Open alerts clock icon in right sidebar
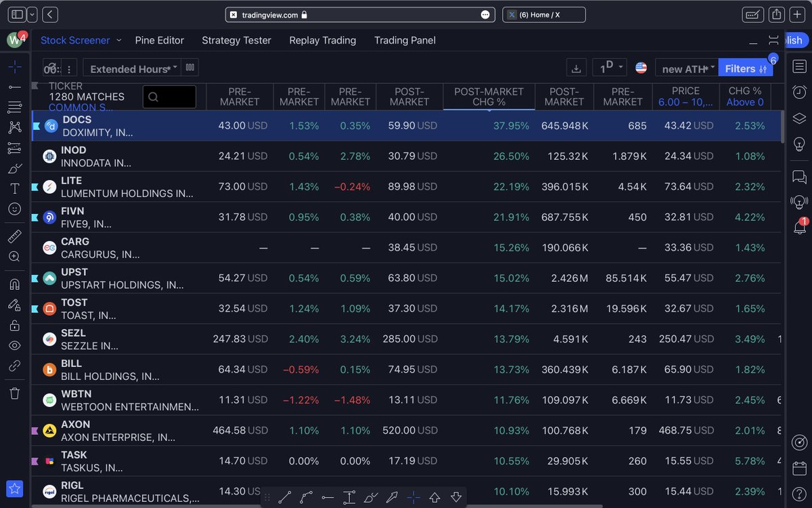The height and width of the screenshot is (508, 812). tap(799, 92)
